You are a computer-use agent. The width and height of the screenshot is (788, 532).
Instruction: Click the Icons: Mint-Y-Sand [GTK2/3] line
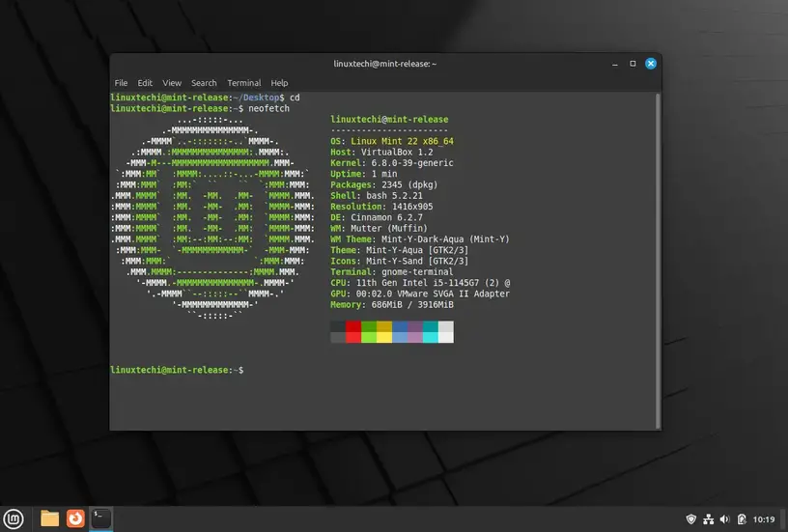click(399, 262)
